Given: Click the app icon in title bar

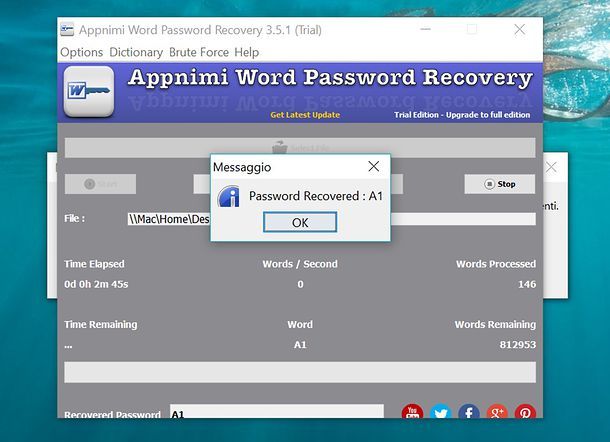Looking at the screenshot, I should [x=67, y=30].
